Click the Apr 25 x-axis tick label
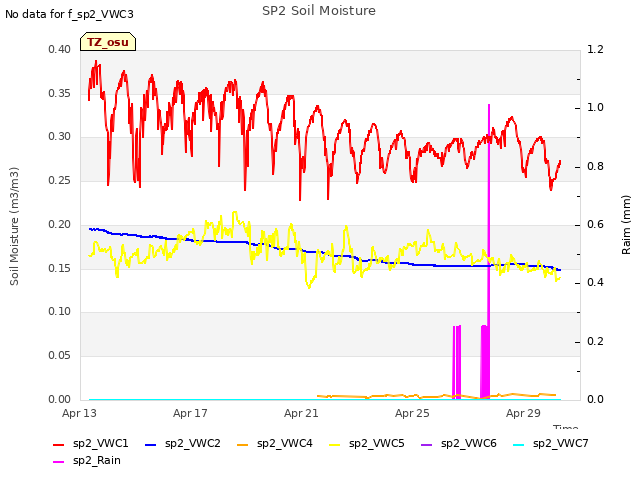This screenshot has height=480, width=640. [412, 413]
